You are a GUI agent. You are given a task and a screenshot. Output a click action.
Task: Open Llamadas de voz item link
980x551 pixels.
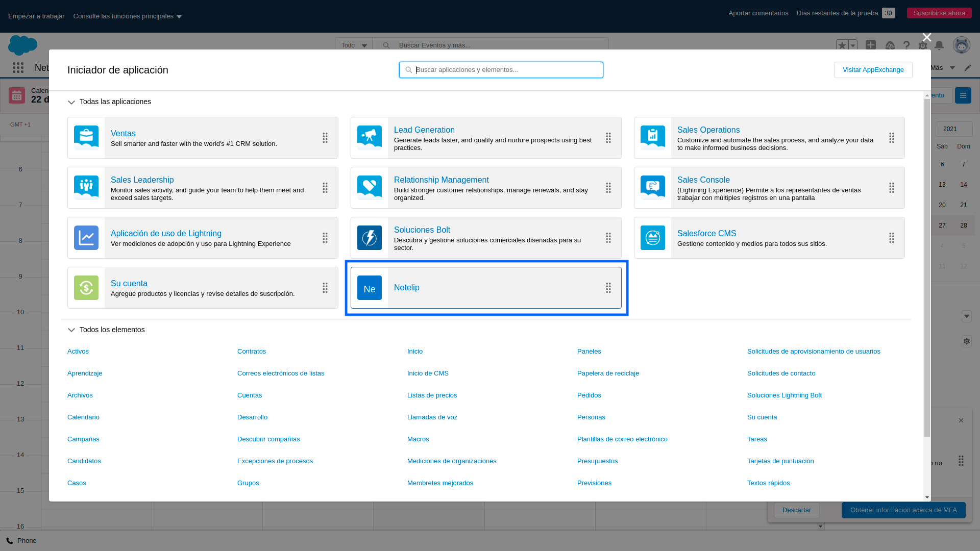click(x=432, y=417)
